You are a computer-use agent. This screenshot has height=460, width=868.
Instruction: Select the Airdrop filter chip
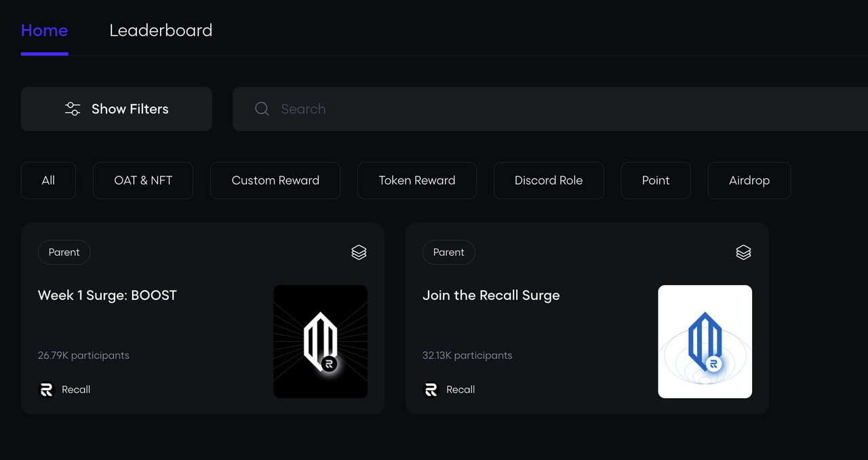[749, 180]
